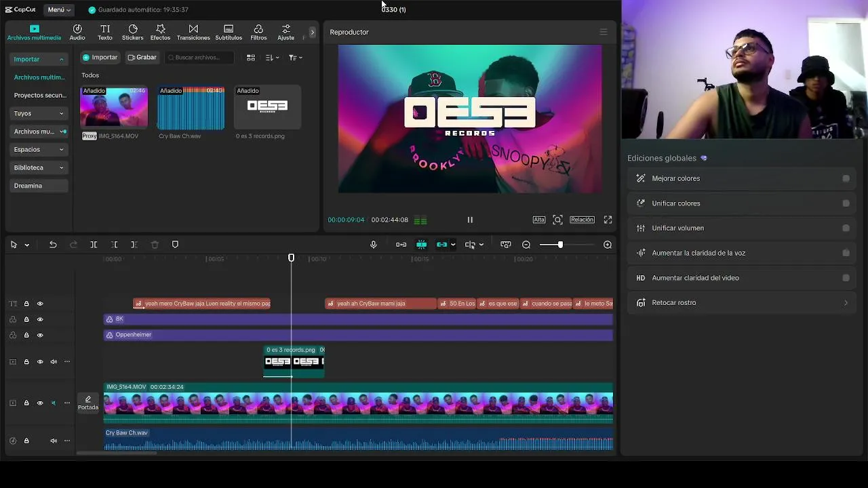Mute the Cry Baw Ch.wav audio track
This screenshot has height=488, width=868.
point(54,441)
